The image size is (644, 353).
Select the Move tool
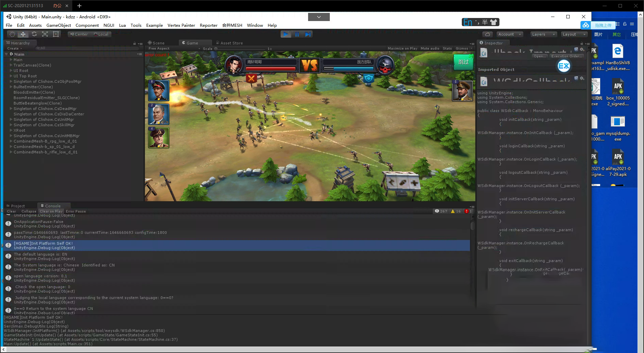[x=23, y=34]
